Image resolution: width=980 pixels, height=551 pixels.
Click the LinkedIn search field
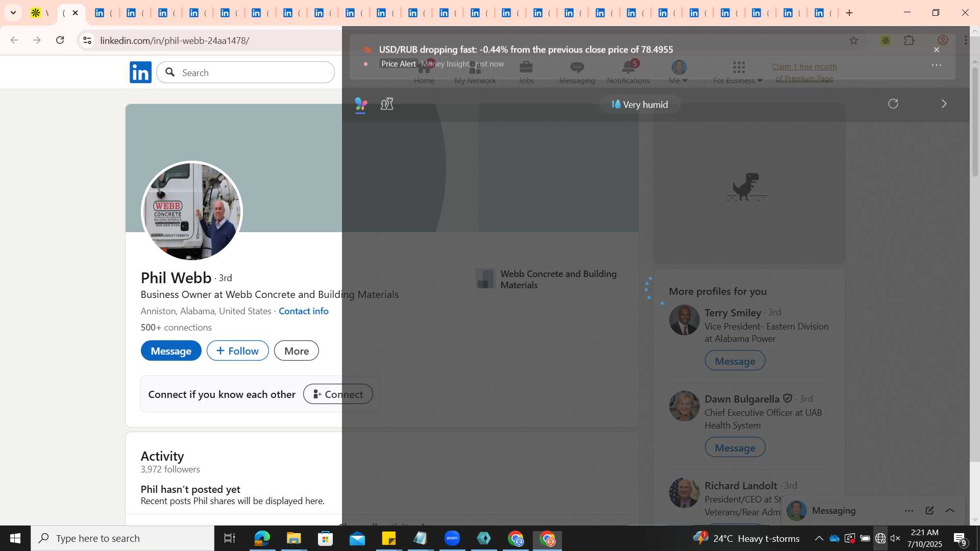pyautogui.click(x=246, y=72)
